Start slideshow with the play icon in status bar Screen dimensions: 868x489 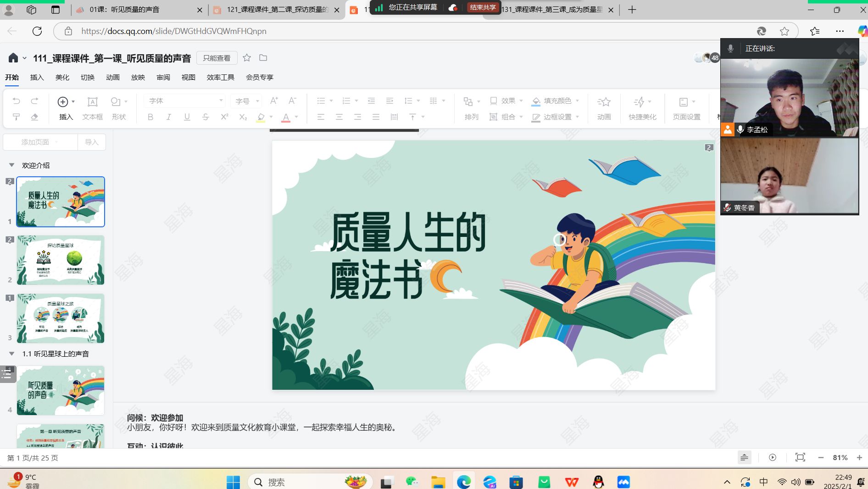coord(773,457)
